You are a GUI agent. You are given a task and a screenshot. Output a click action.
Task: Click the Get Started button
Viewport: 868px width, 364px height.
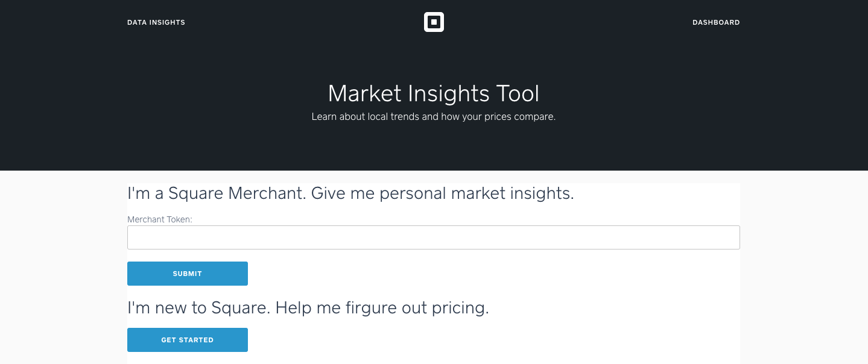coord(188,340)
